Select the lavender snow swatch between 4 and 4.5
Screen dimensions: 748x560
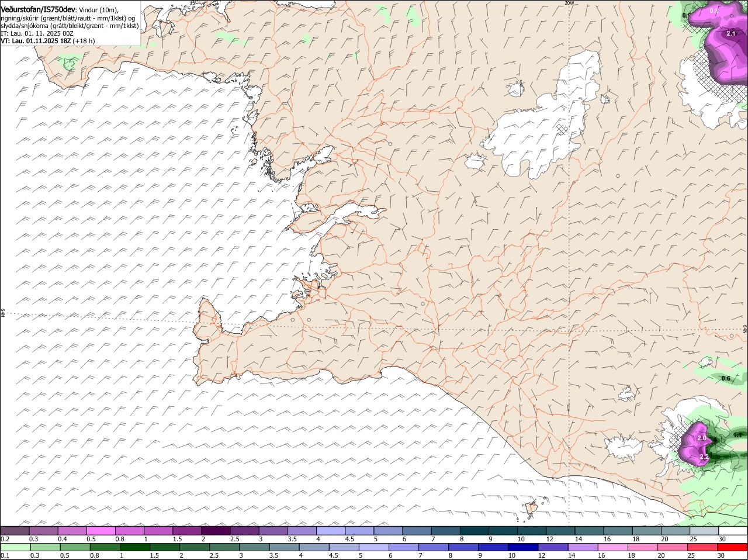pos(331,531)
